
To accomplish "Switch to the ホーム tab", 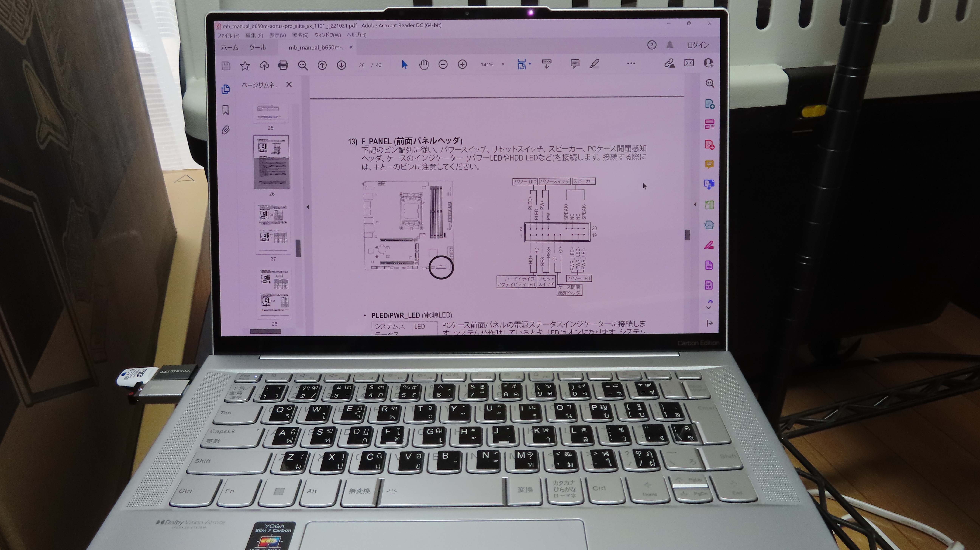I will (x=230, y=48).
